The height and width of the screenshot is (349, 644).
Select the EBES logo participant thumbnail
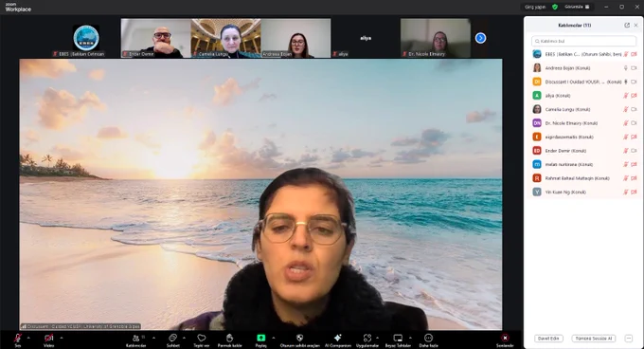tap(86, 38)
